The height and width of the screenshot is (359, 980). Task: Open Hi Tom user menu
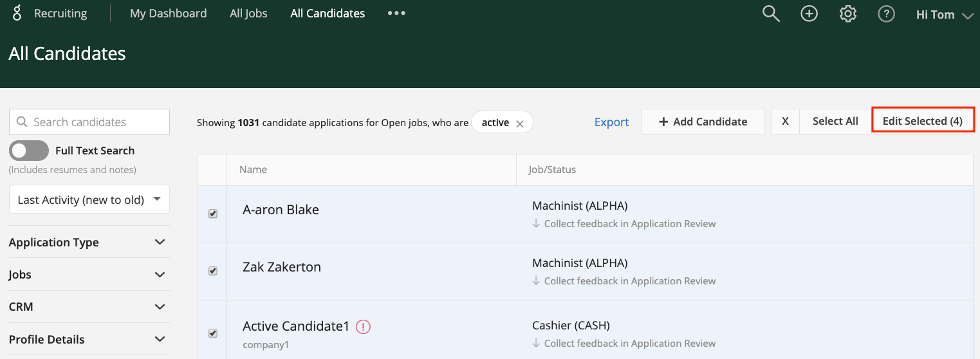(945, 14)
